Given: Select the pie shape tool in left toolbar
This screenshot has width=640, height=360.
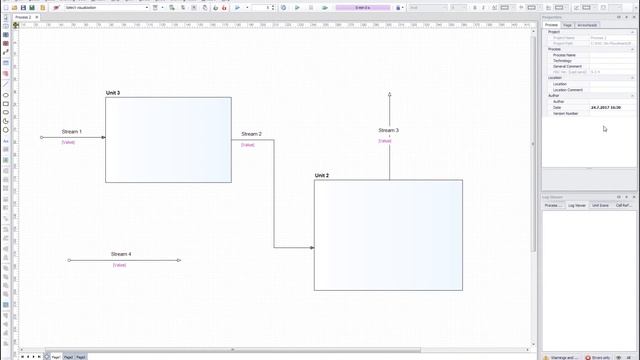Looking at the screenshot, I should pos(6,121).
